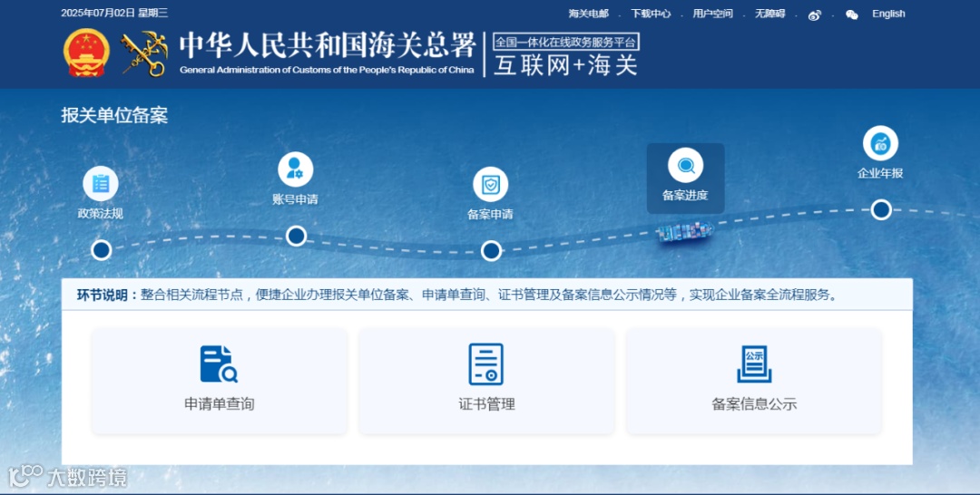980x495 pixels.
Task: Click the 政策法规 label
Action: click(x=101, y=213)
